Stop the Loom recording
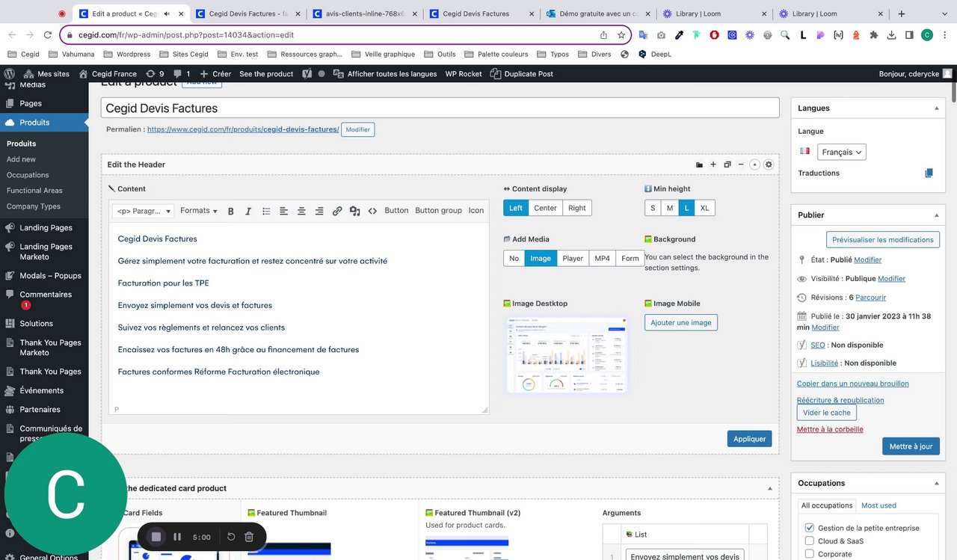The width and height of the screenshot is (957, 560). point(156,537)
